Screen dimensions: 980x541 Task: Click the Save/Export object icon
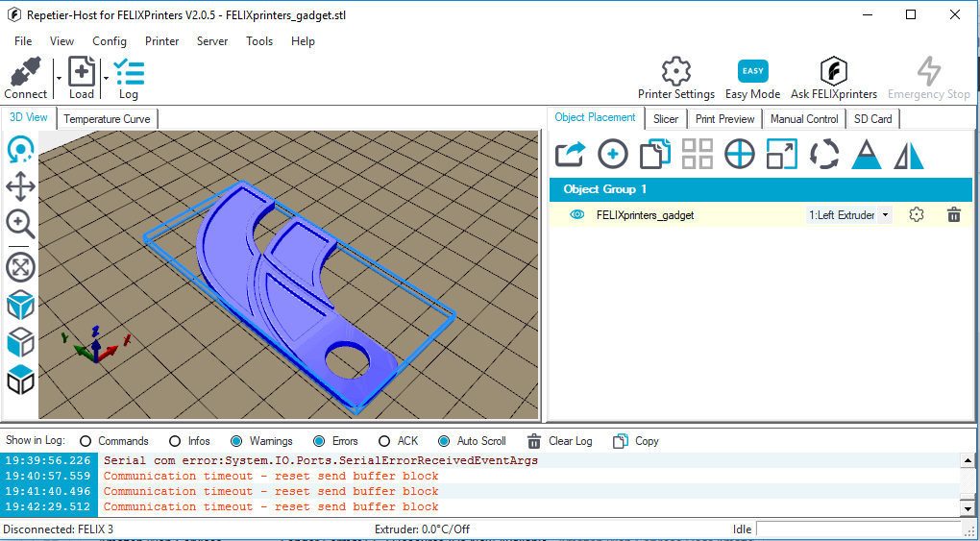coord(571,154)
